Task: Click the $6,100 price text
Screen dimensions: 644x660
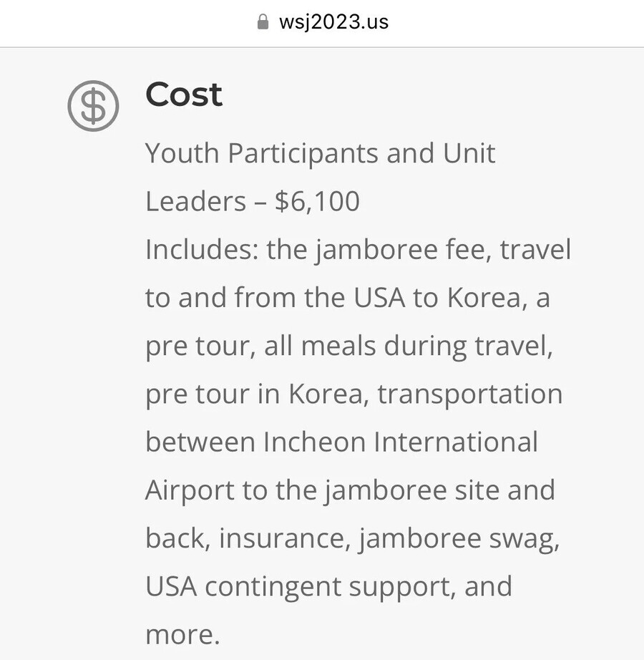Action: pos(317,201)
